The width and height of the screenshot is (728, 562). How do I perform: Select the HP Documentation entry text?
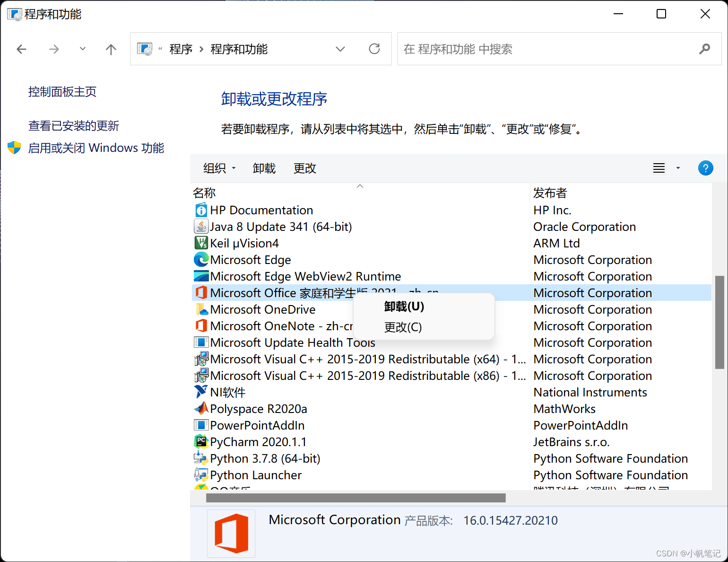point(261,210)
